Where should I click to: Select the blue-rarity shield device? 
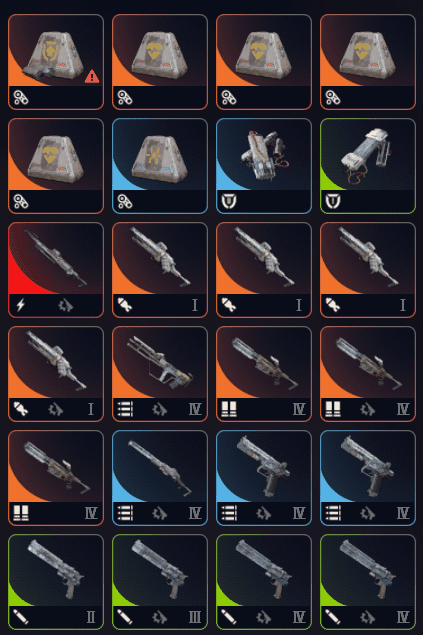coord(264,166)
